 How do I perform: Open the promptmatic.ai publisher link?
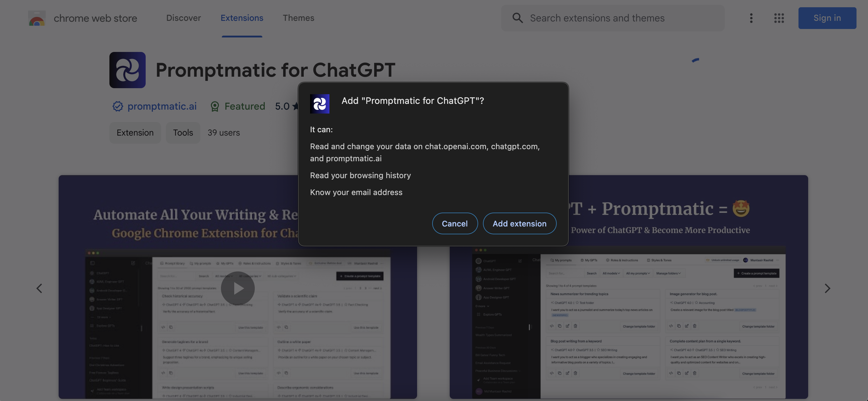162,106
